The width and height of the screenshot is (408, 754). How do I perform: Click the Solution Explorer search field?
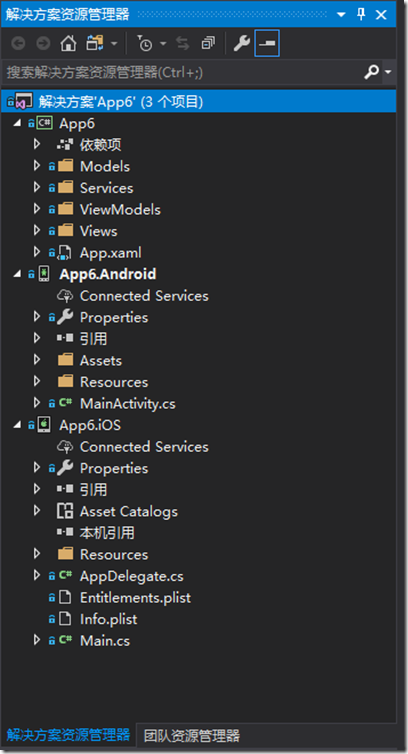coord(183,73)
